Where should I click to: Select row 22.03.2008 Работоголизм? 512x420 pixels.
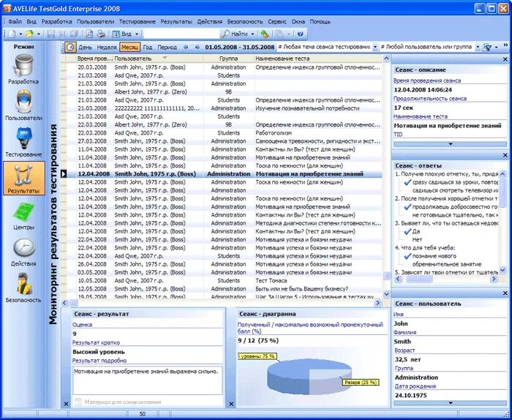(x=224, y=133)
